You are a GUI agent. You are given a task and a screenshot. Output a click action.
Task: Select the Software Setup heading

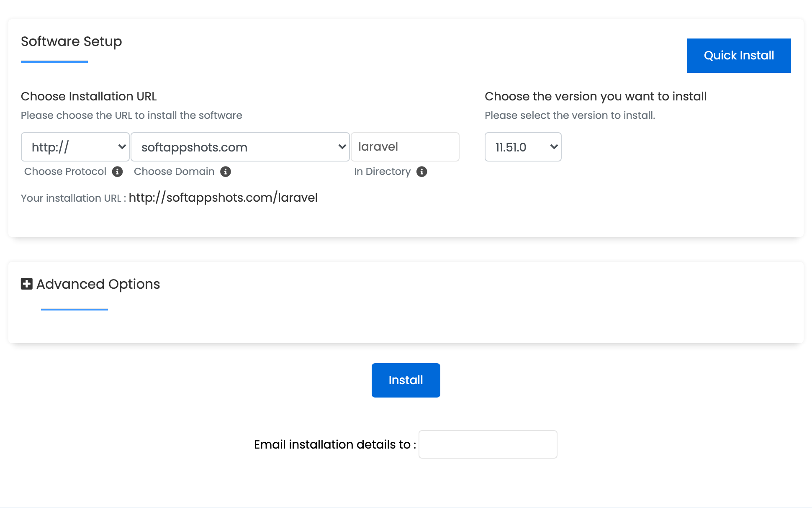[x=71, y=41]
